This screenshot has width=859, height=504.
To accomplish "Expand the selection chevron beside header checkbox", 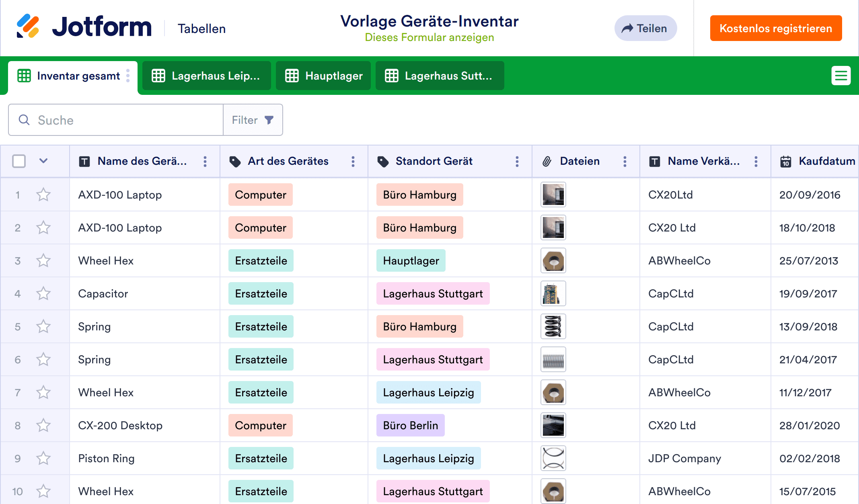I will 43,161.
